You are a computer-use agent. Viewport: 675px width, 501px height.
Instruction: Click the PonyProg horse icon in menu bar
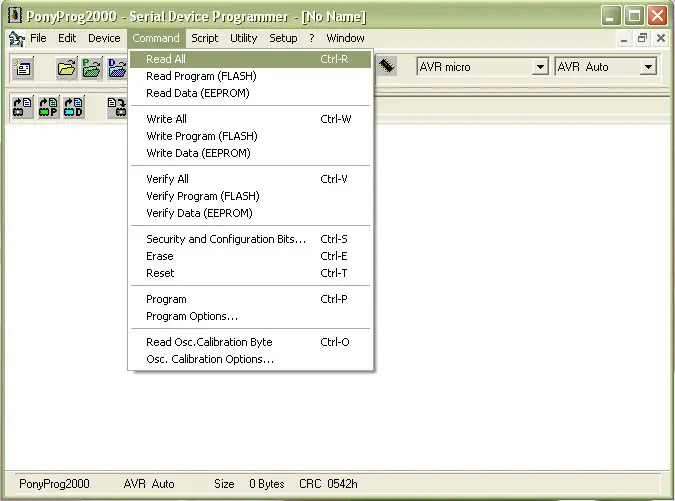[16, 39]
